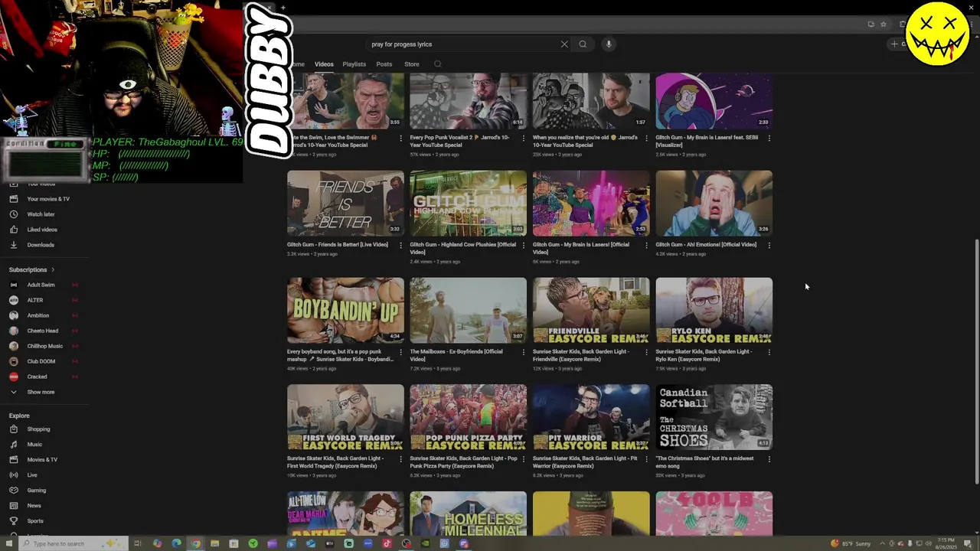This screenshot has width=980, height=551.
Task: Open File Explorer from the Windows taskbar
Action: (214, 543)
